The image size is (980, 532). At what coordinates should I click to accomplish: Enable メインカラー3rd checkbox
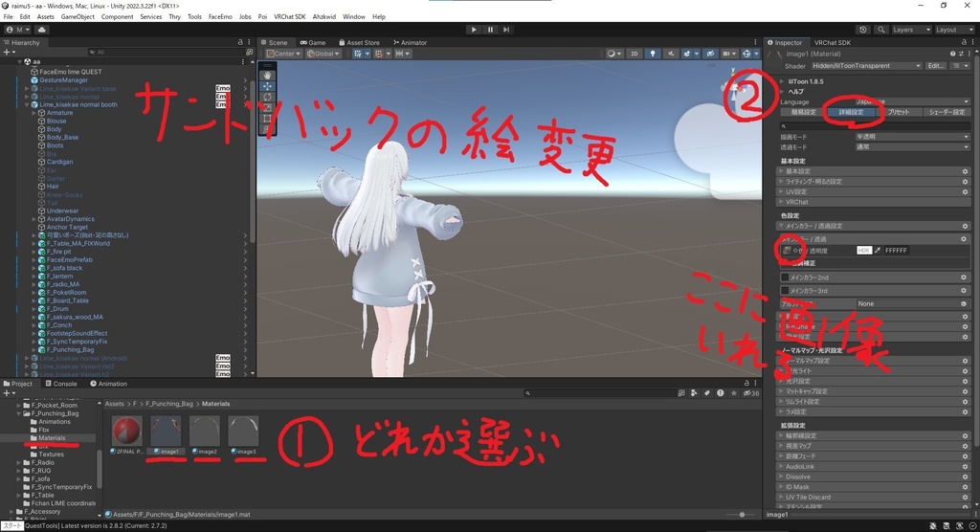click(785, 291)
